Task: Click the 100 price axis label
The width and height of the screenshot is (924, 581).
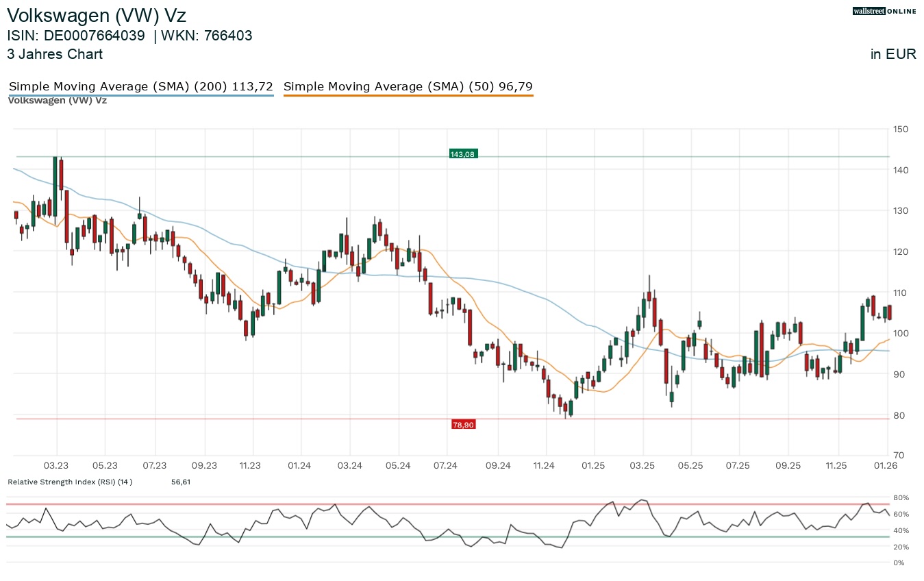Action: (x=900, y=334)
